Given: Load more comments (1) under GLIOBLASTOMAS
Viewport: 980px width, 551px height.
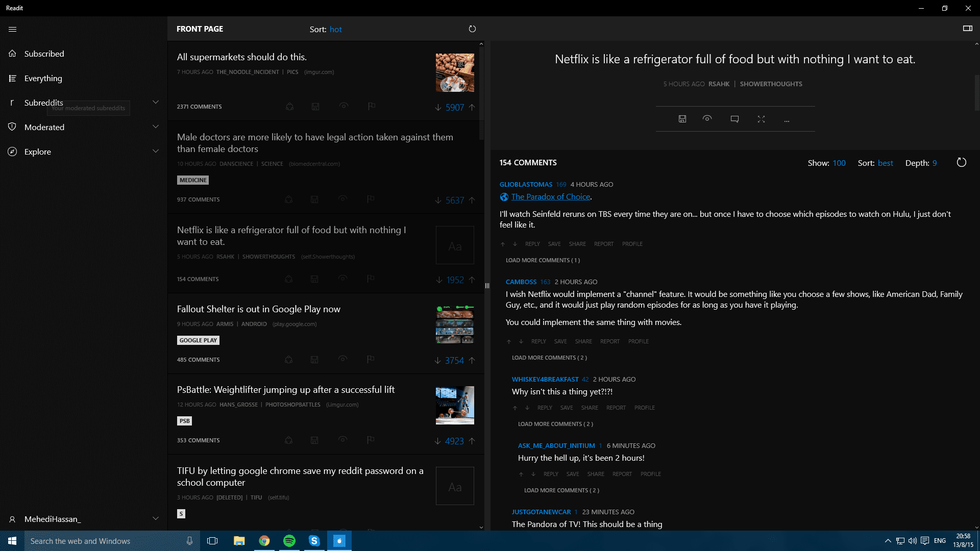Looking at the screenshot, I should 543,260.
